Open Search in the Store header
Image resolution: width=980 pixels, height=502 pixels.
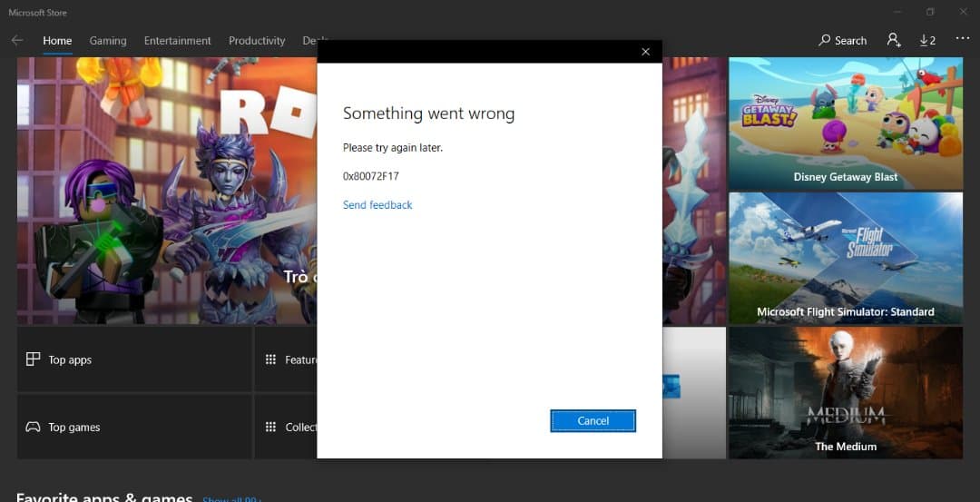pos(842,41)
